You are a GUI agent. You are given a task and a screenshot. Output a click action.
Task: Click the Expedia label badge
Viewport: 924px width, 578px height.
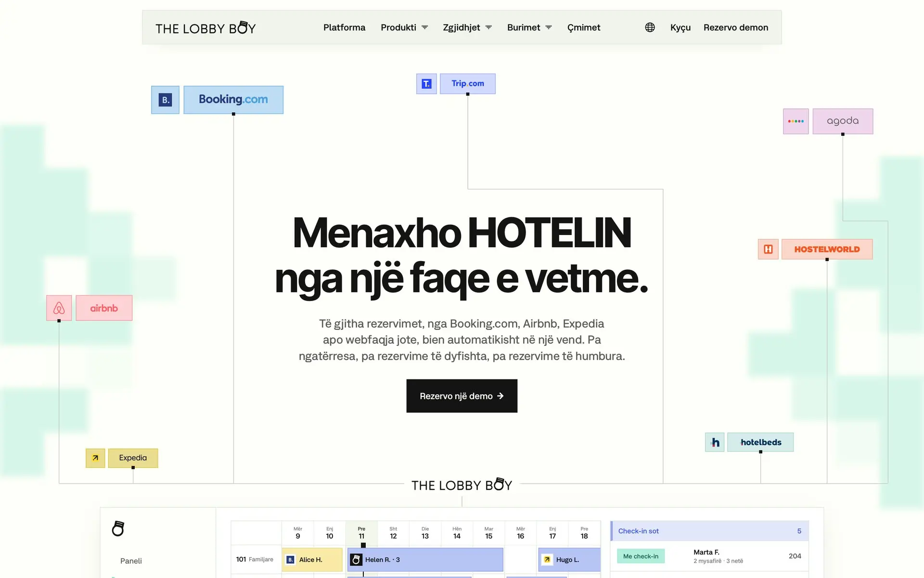click(133, 458)
